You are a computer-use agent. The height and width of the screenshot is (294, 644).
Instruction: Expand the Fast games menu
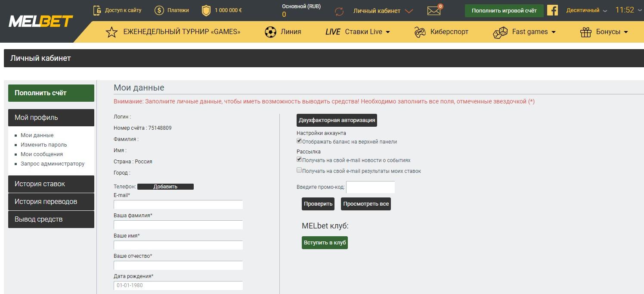coord(533,32)
